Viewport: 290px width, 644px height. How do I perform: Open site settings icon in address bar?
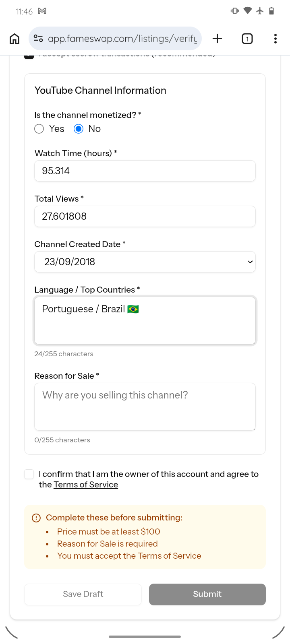[x=38, y=39]
